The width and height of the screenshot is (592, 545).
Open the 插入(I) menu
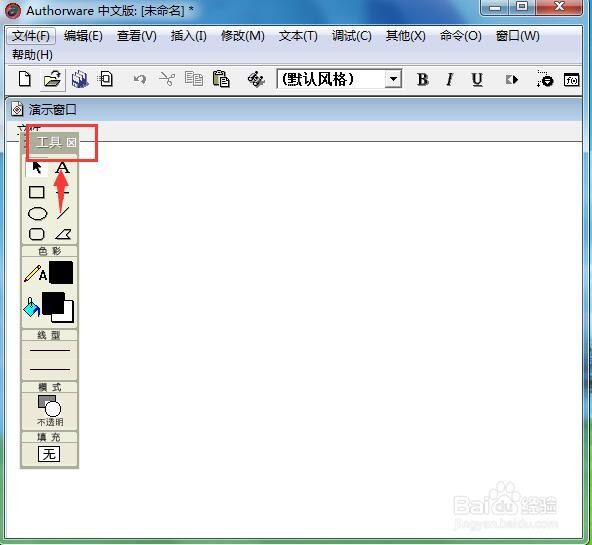pyautogui.click(x=188, y=36)
